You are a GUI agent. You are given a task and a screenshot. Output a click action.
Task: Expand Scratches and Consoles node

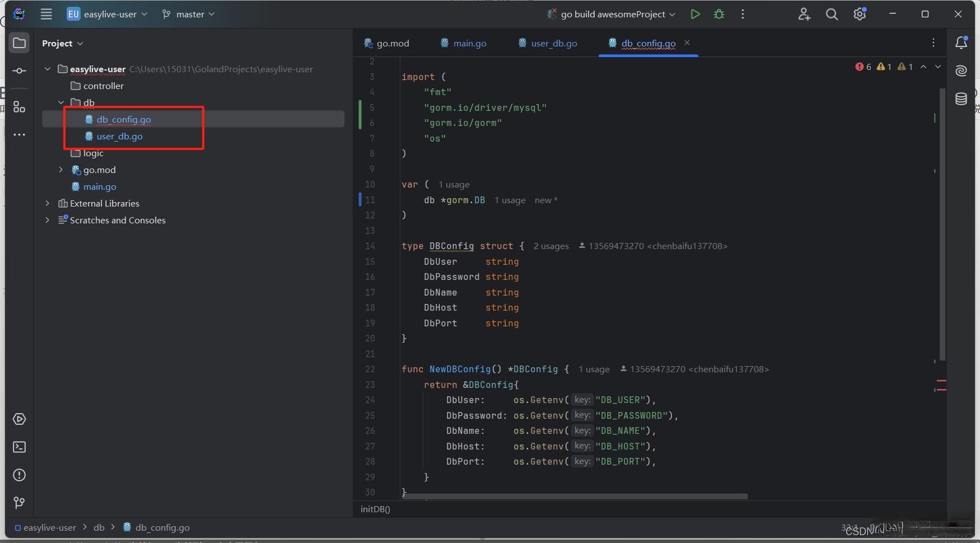(x=48, y=220)
